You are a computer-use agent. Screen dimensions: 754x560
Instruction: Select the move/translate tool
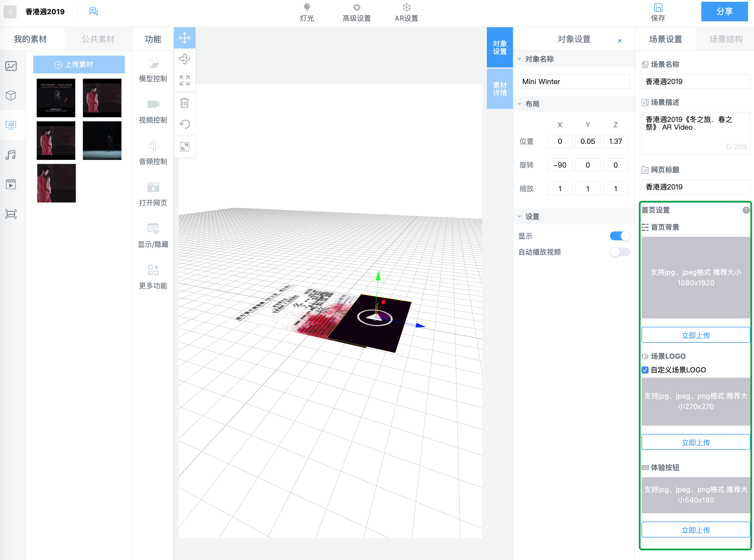click(x=185, y=38)
